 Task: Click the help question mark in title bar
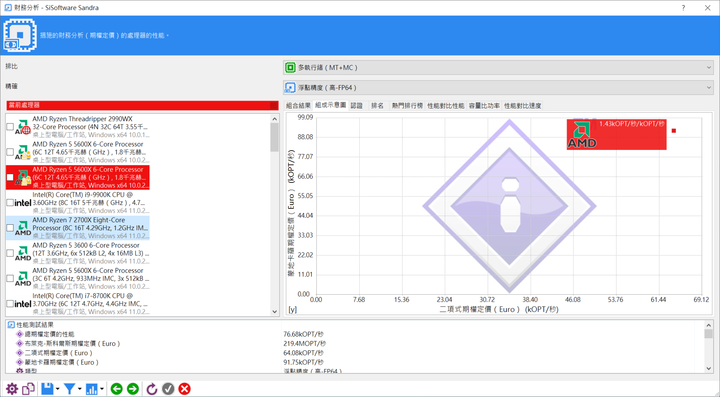coord(683,8)
